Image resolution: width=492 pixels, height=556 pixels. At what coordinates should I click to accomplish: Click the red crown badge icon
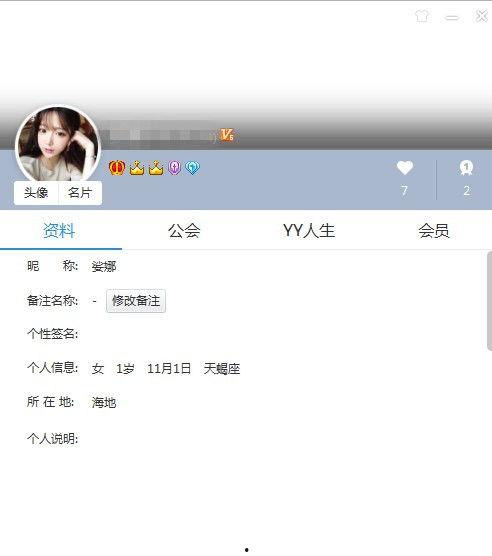(x=117, y=167)
